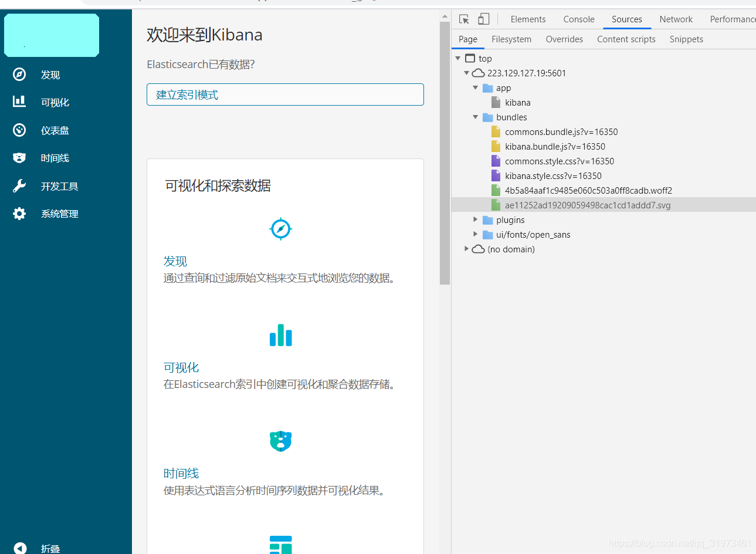Select kibana.bundle.js?v=16350 file
Image resolution: width=756 pixels, height=554 pixels.
[x=555, y=146]
